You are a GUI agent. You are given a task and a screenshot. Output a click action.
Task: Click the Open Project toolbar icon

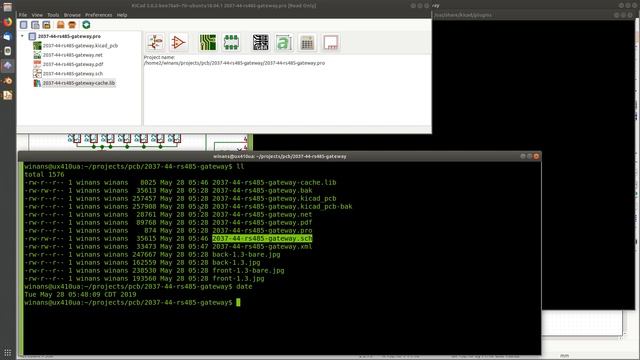pyautogui.click(x=47, y=25)
